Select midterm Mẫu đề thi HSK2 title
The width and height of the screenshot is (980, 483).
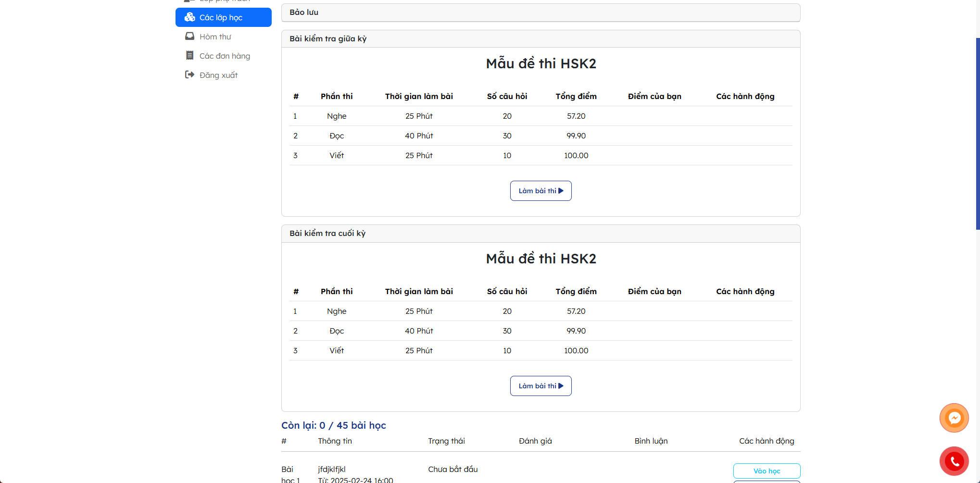[x=541, y=63]
